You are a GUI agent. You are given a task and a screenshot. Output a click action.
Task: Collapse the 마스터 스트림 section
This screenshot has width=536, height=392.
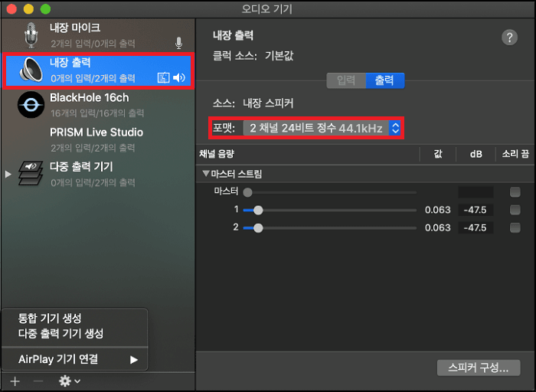point(206,174)
